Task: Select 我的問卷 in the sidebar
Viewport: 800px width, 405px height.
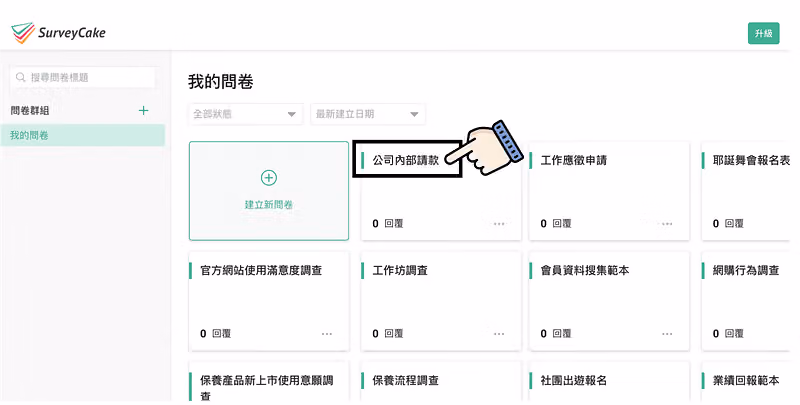Action: click(83, 135)
